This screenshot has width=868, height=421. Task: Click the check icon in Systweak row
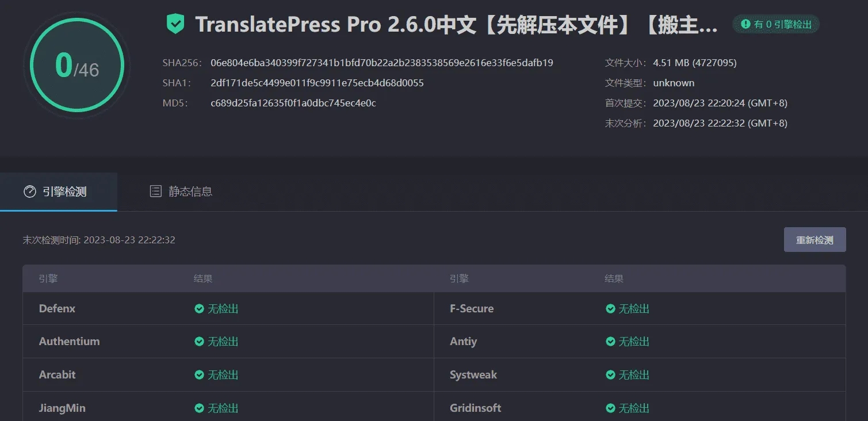pyautogui.click(x=610, y=375)
